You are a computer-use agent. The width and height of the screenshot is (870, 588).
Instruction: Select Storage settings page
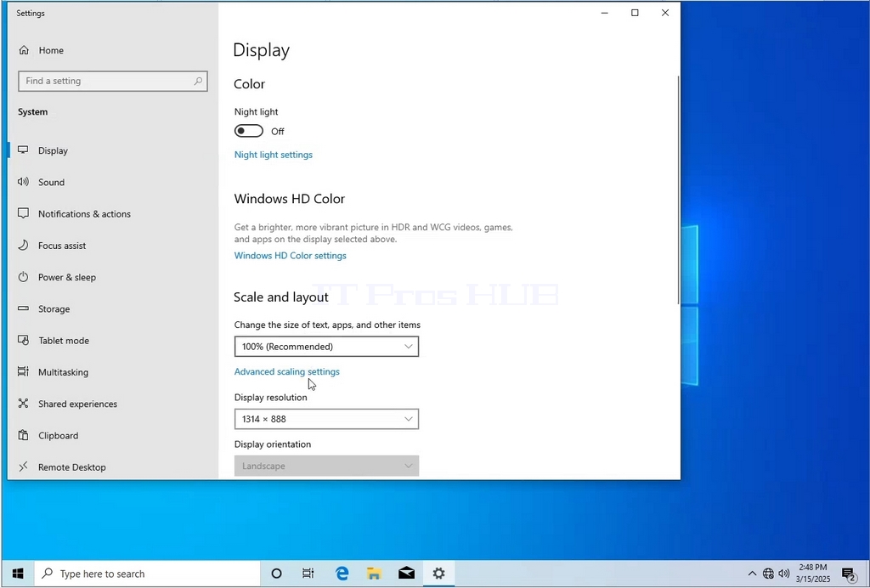[x=113, y=308]
